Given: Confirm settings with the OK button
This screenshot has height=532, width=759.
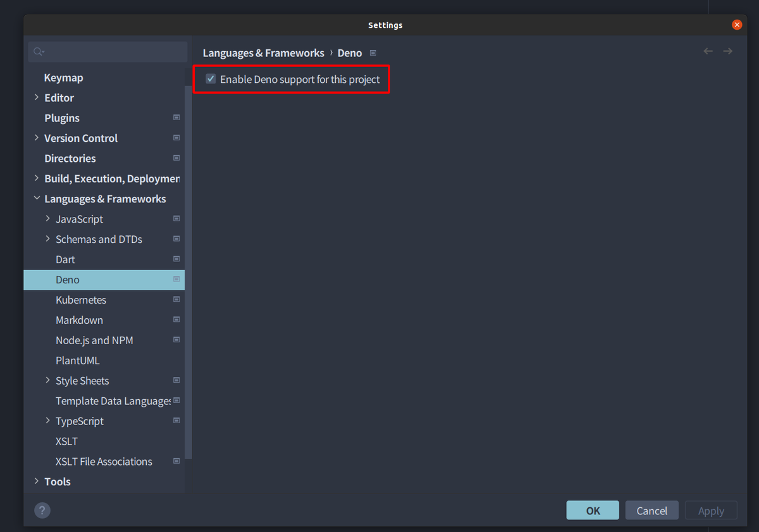Looking at the screenshot, I should click(592, 510).
